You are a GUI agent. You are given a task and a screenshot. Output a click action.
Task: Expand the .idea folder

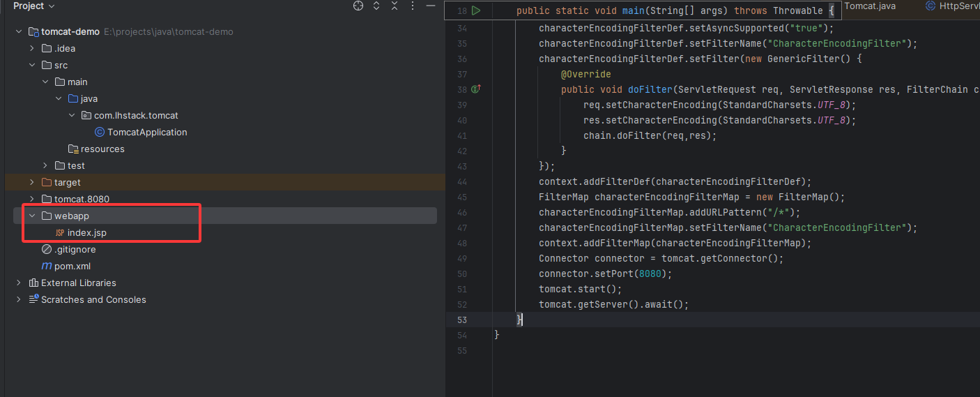[32, 49]
